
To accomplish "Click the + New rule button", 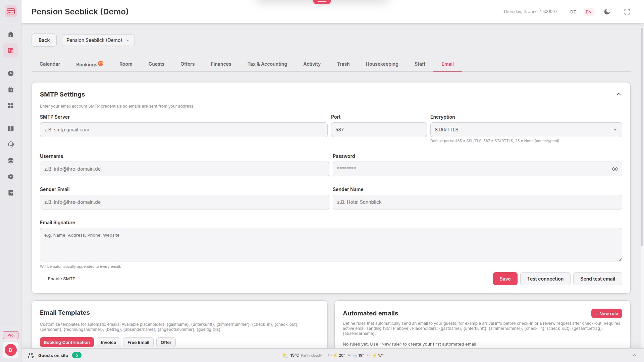I will (607, 313).
